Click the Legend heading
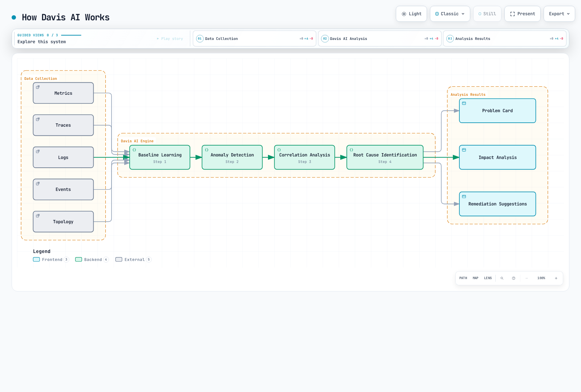Image resolution: width=581 pixels, height=392 pixels. tap(42, 252)
